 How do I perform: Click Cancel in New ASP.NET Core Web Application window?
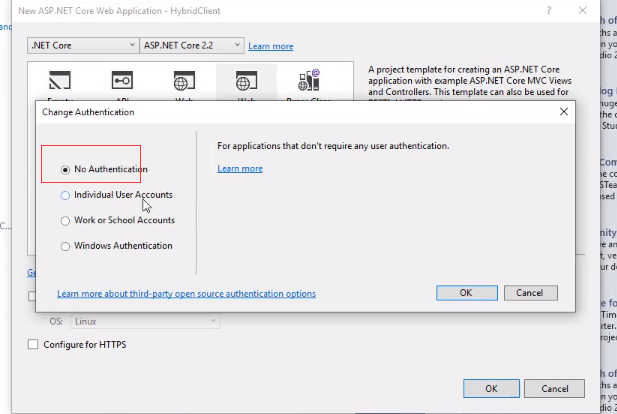pyautogui.click(x=554, y=388)
